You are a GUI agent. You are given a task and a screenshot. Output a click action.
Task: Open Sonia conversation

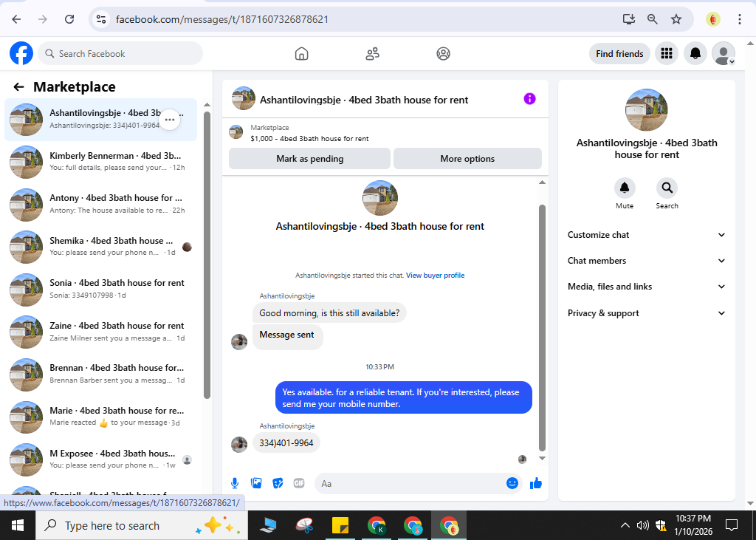100,290
